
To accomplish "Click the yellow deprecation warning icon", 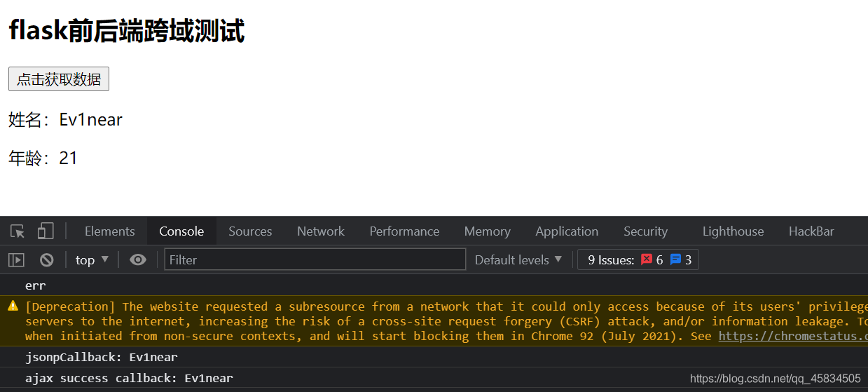I will click(x=13, y=306).
